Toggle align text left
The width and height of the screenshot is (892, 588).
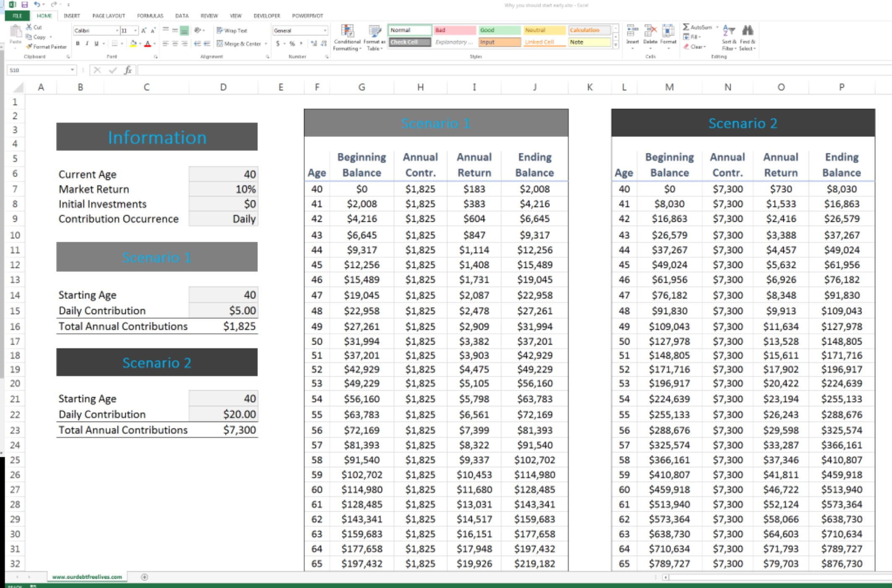tap(166, 44)
